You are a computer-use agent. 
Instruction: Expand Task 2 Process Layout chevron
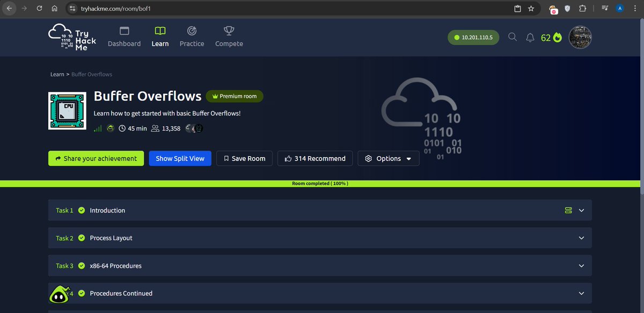coord(581,238)
